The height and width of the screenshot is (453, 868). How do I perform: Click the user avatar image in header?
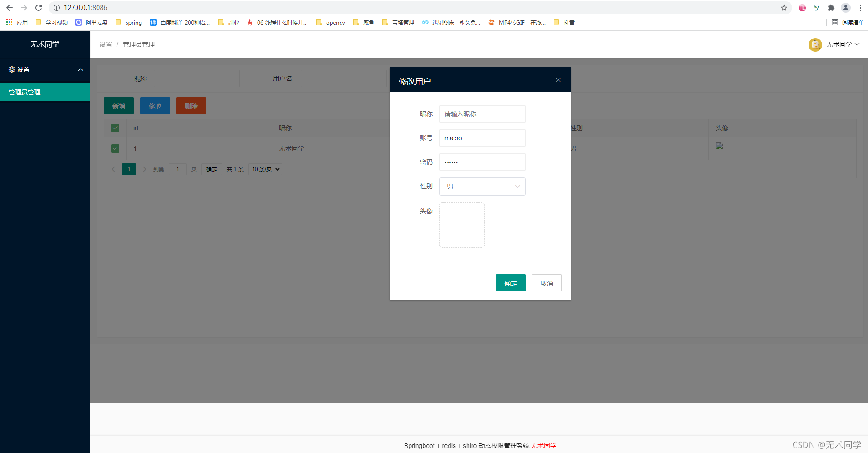(815, 44)
